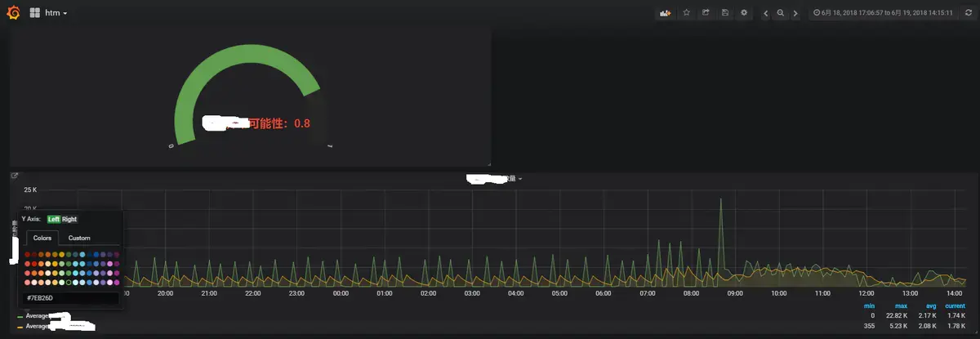This screenshot has height=339, width=980.
Task: Sort legend by the current column
Action: pyautogui.click(x=955, y=306)
